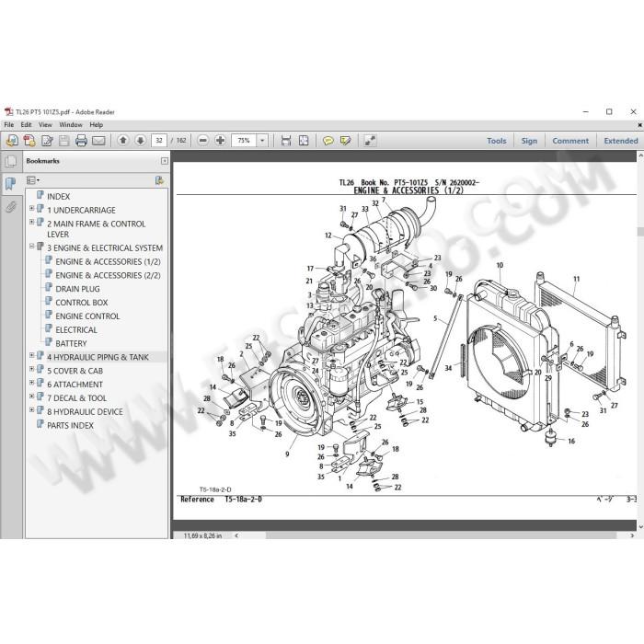Select ENGINE & ACCESSORIES (2/2) bookmark
This screenshot has height=644, width=644.
[x=108, y=275]
